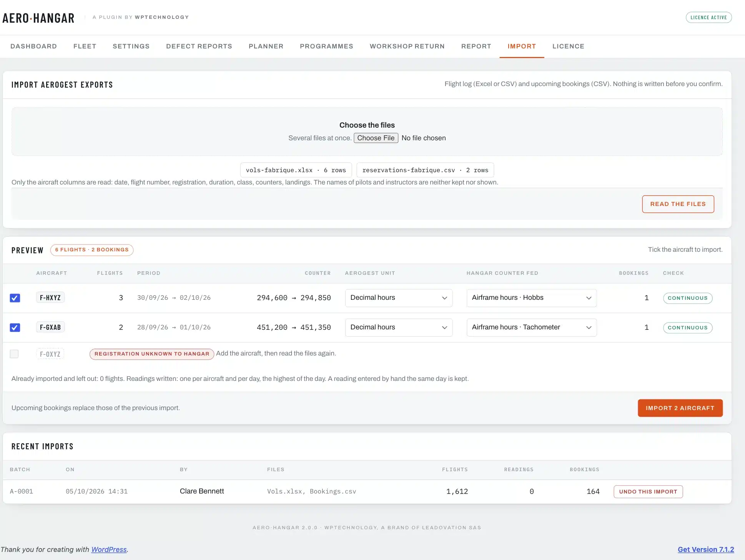Open Aerogest unit dropdown for F-GXAB
The width and height of the screenshot is (745, 560).
399,327
